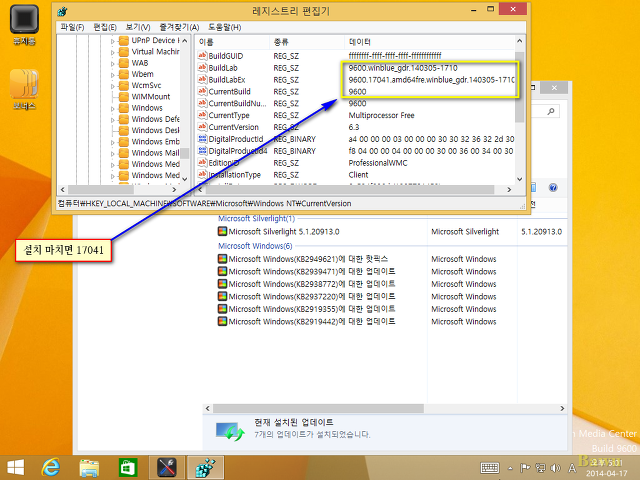Click the KB2919355 update icon
Screen dimensions: 640x480
pyautogui.click(x=222, y=309)
